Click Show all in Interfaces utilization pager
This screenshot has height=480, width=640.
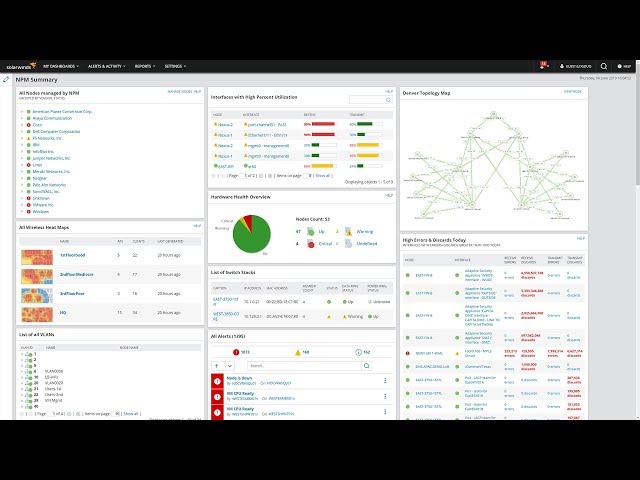pos(322,176)
